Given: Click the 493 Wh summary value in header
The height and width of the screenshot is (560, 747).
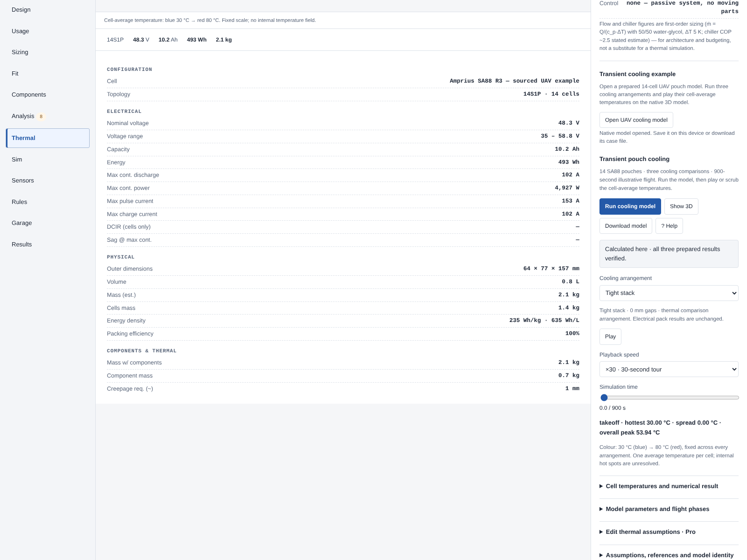Looking at the screenshot, I should tap(197, 40).
